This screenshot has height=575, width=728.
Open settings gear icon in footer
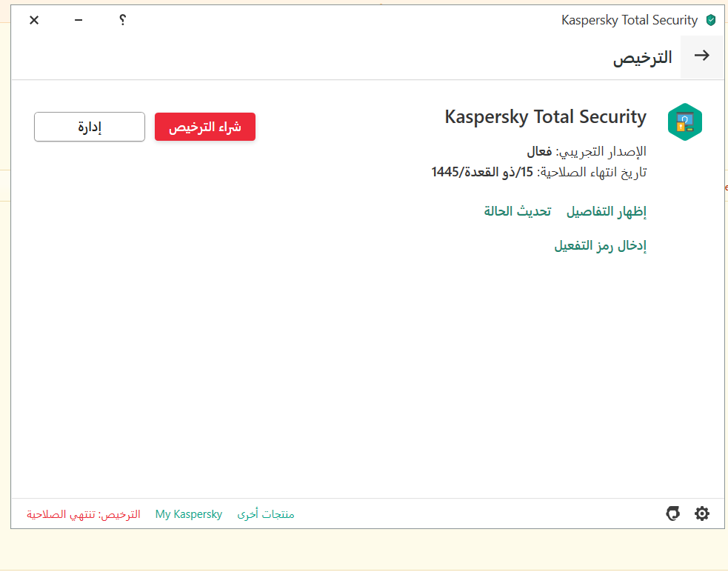(701, 513)
